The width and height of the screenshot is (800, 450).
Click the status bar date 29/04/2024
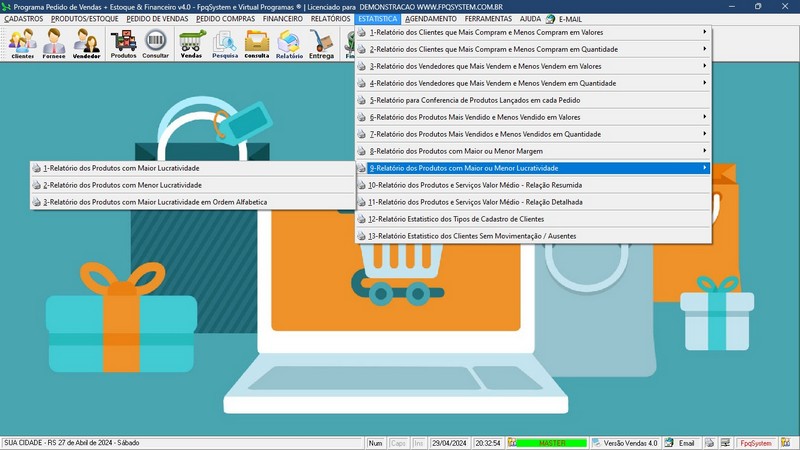(x=449, y=443)
